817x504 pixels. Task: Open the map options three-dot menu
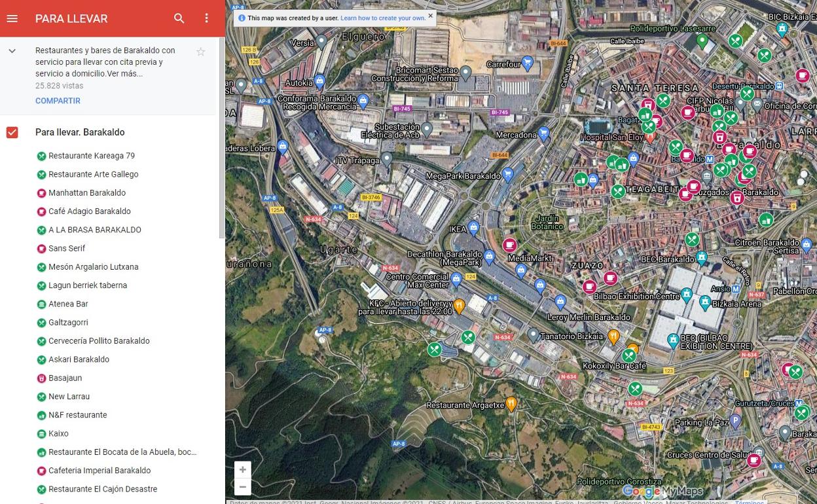[206, 18]
